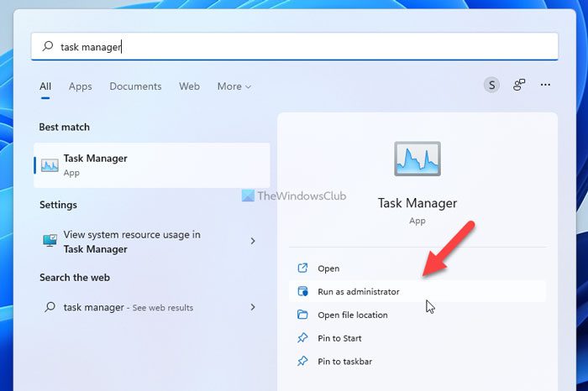
Task: Click the monitor icon beside View system resource usage
Action: pyautogui.click(x=50, y=241)
